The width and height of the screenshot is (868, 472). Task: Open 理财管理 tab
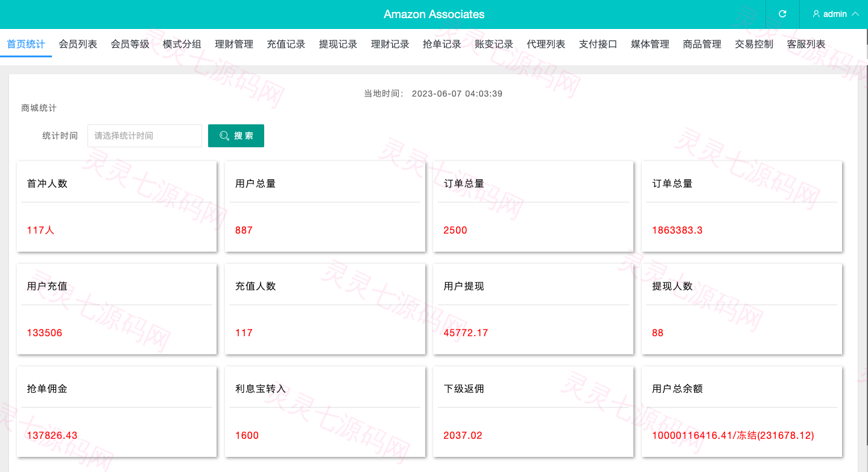click(234, 44)
